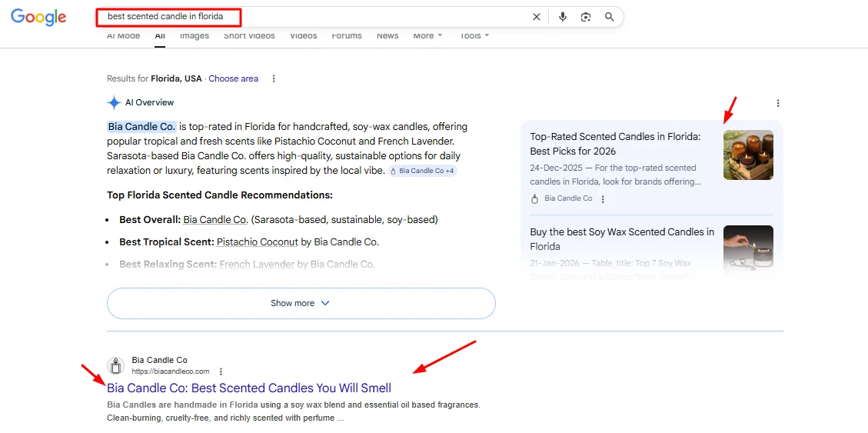868x433 pixels.
Task: Expand AI Overview with Show more
Action: click(301, 303)
